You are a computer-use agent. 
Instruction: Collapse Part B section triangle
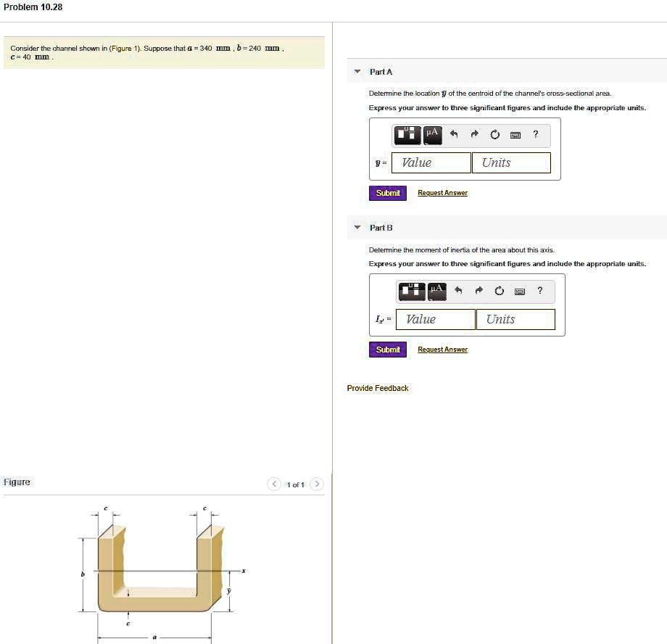[357, 227]
